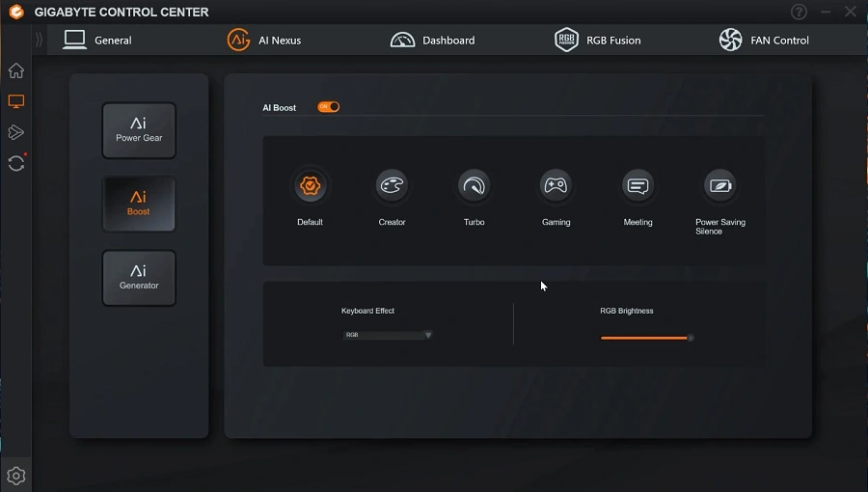
Task: Expand the sidebar with double chevron
Action: (x=39, y=40)
